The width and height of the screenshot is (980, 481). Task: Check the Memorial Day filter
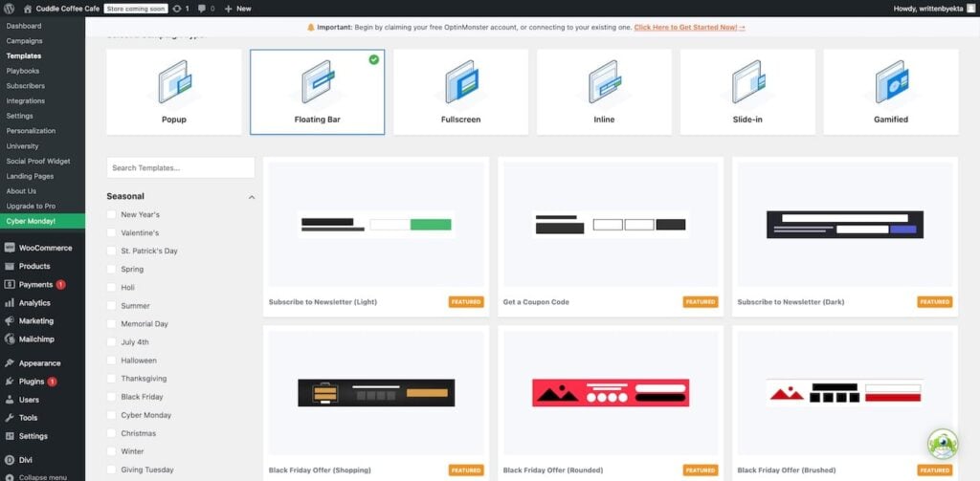pyautogui.click(x=111, y=323)
